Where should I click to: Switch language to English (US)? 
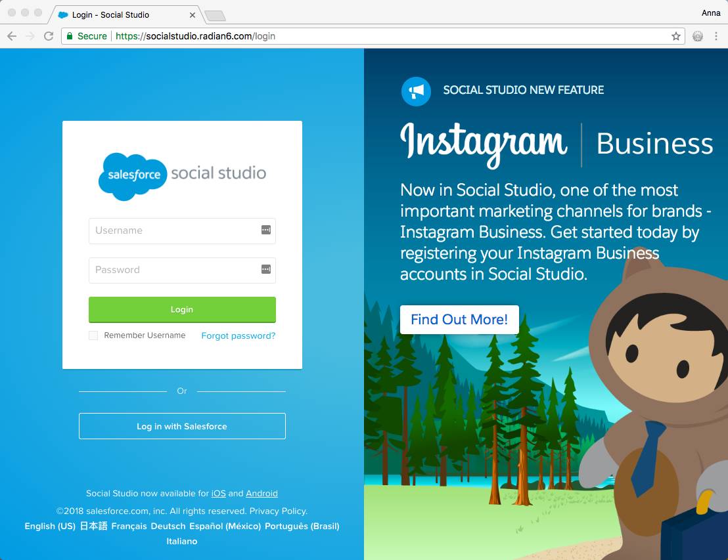pyautogui.click(x=50, y=526)
